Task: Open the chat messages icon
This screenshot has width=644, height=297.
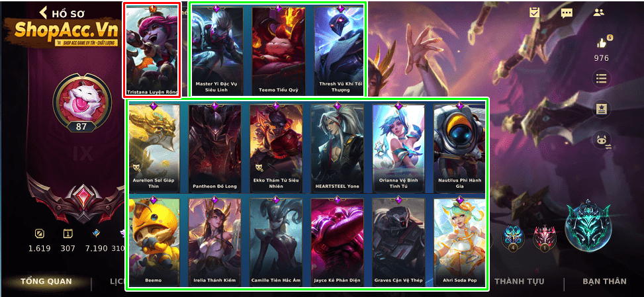Action: tap(567, 13)
